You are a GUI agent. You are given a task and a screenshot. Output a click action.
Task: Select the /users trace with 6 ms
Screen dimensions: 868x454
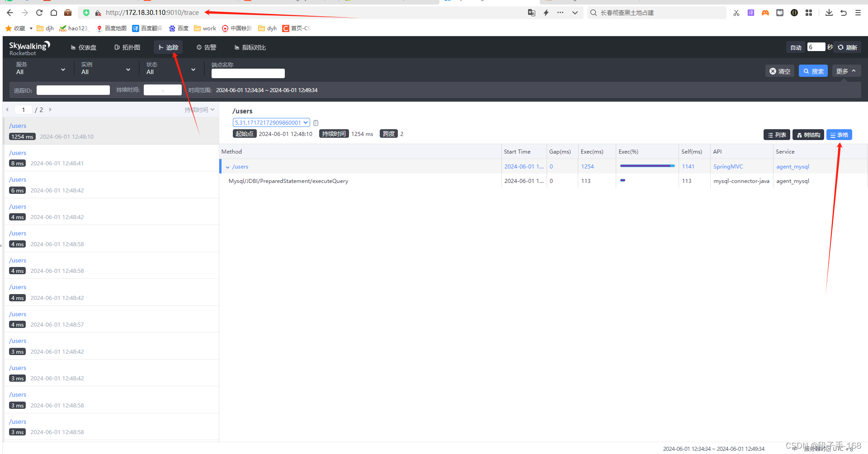tap(111, 185)
